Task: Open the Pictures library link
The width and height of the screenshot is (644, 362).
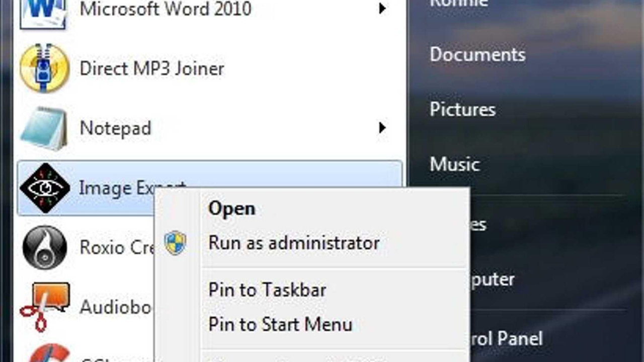Action: pyautogui.click(x=462, y=109)
